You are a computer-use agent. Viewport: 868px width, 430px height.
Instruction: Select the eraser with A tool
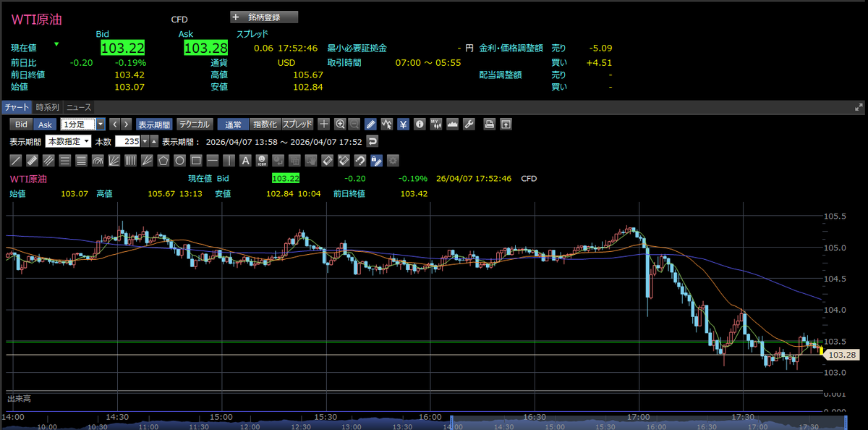(x=344, y=160)
